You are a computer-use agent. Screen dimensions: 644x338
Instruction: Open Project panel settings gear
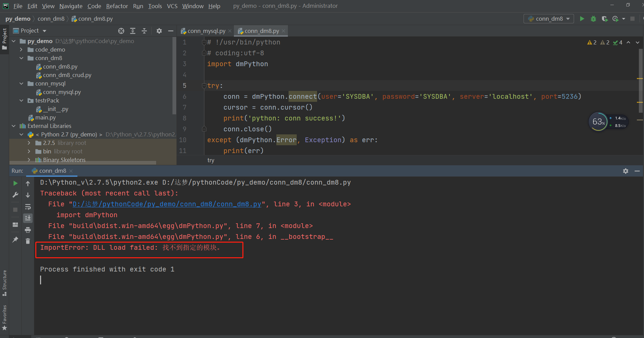pyautogui.click(x=159, y=31)
